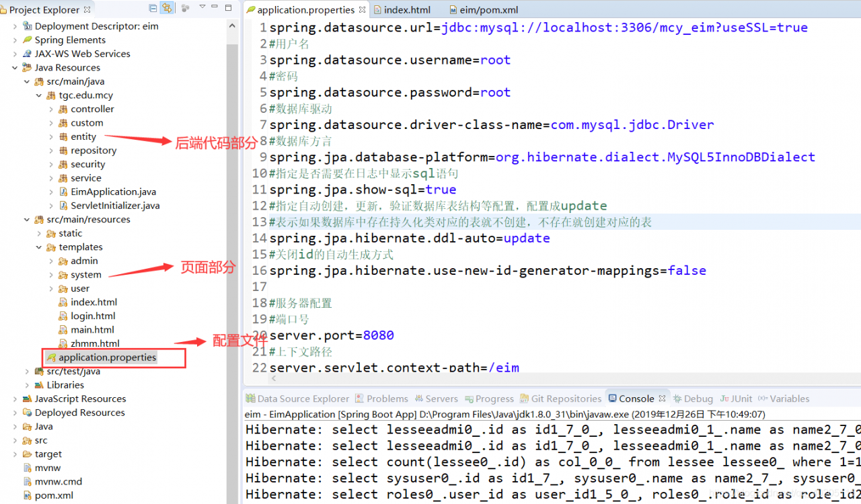Click the Deployment Descriptor icon
Image resolution: width=861 pixels, height=504 pixels.
[27, 26]
